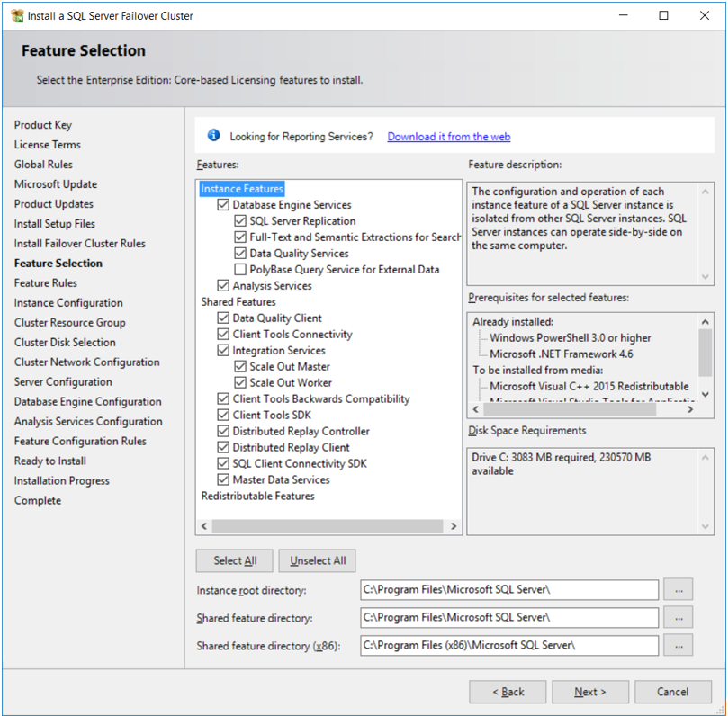Uncheck Data Quality Client
728x716 pixels.
[223, 318]
